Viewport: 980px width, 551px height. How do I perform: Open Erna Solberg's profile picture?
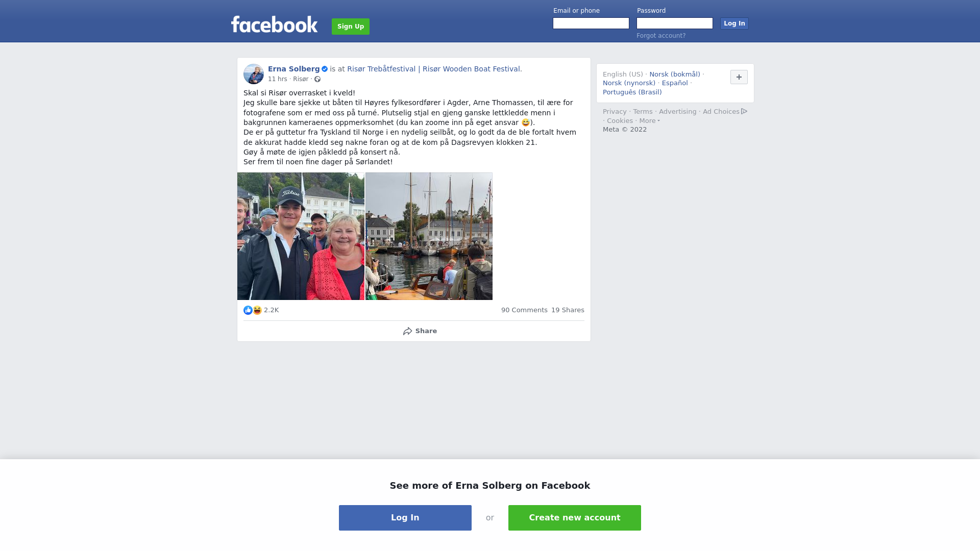(x=254, y=74)
